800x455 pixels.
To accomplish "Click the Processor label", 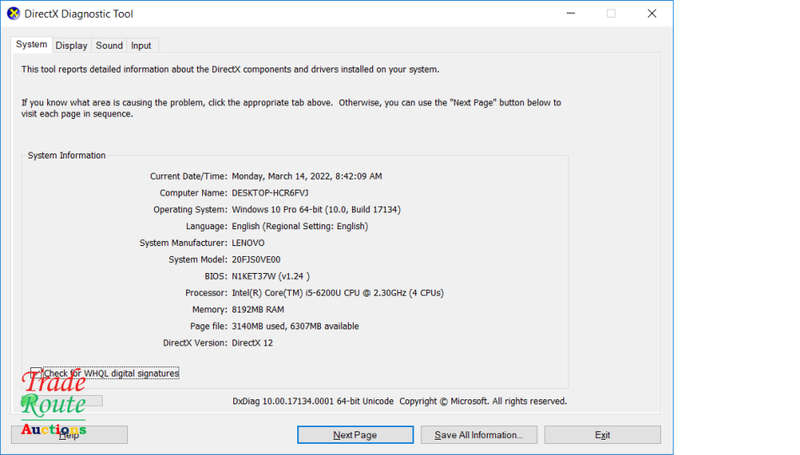I will [206, 293].
